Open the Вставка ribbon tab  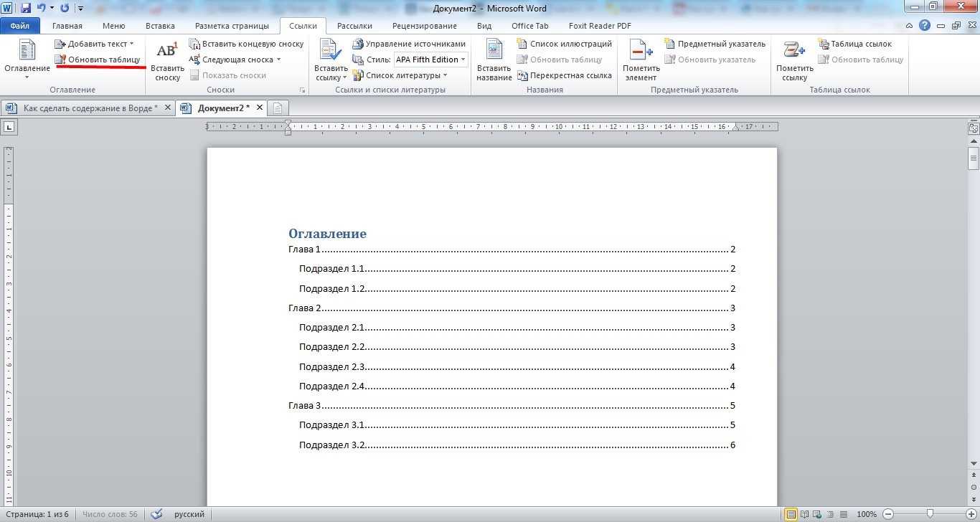pos(160,26)
